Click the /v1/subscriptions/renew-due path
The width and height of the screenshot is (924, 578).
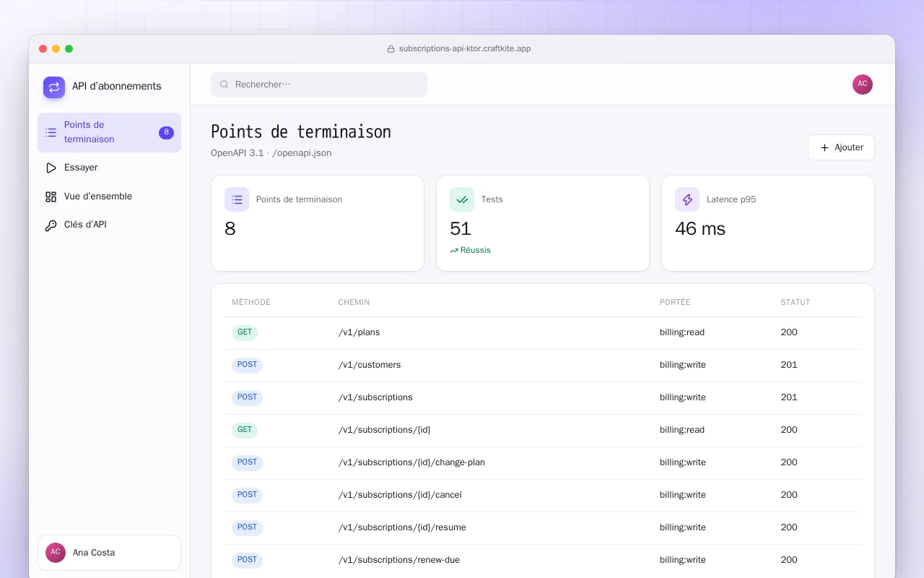point(399,560)
